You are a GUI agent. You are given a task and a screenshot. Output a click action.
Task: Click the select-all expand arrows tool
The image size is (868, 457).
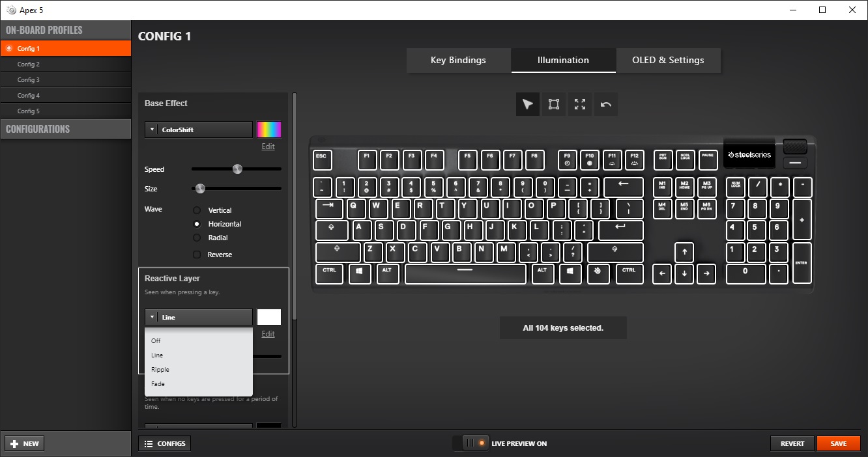pos(580,104)
